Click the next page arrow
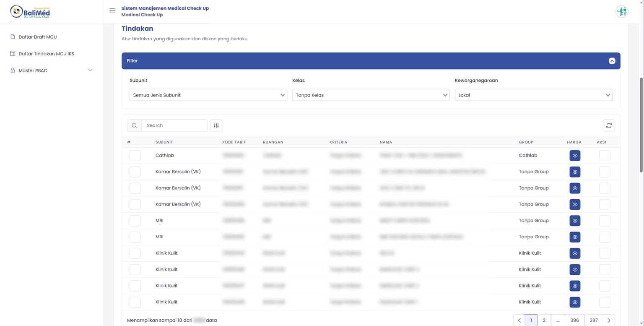 click(x=609, y=320)
